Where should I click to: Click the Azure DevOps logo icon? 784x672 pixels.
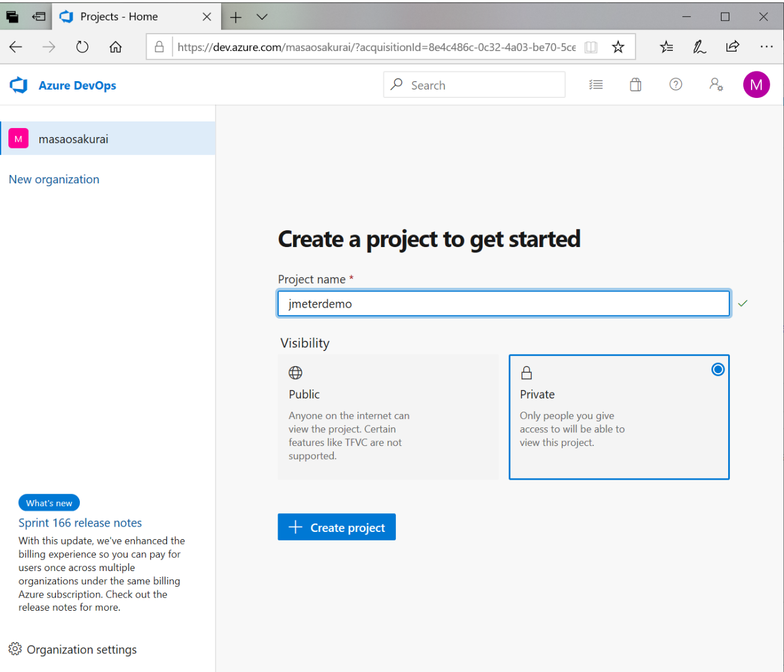(19, 85)
